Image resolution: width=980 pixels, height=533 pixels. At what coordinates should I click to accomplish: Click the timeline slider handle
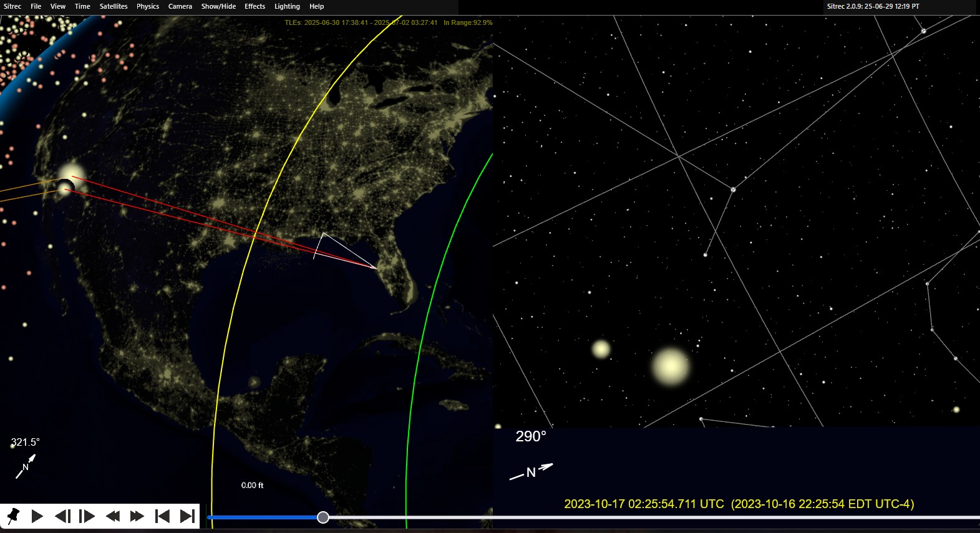pos(323,517)
